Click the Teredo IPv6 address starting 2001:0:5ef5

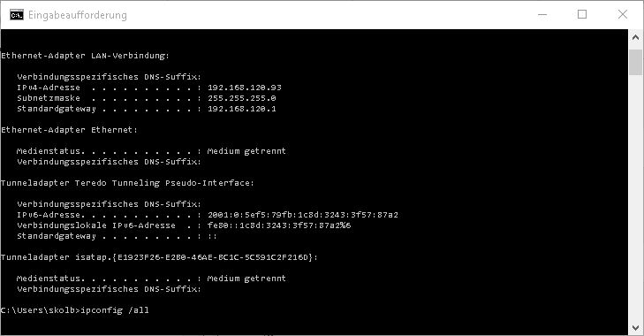pyautogui.click(x=303, y=215)
